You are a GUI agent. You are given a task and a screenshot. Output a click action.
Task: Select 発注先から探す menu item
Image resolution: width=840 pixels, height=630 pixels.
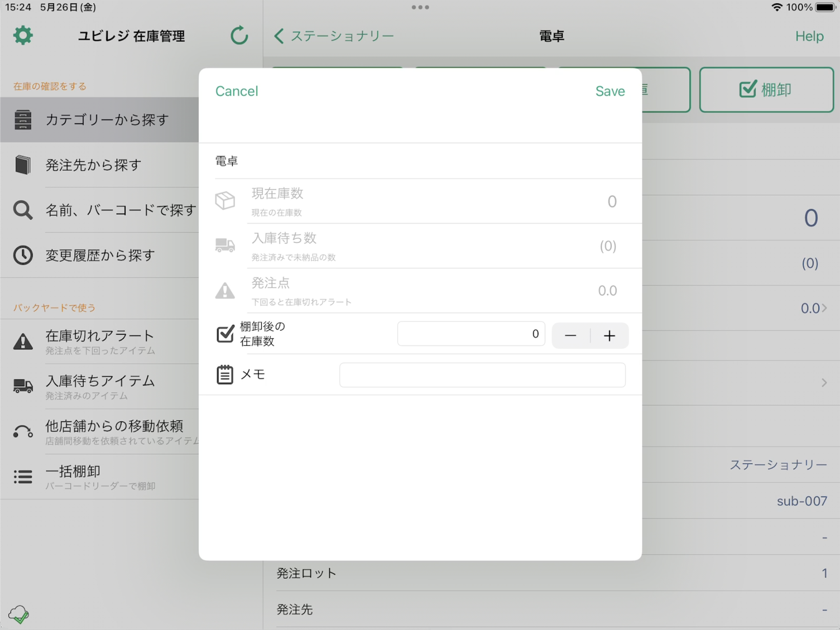click(x=100, y=165)
